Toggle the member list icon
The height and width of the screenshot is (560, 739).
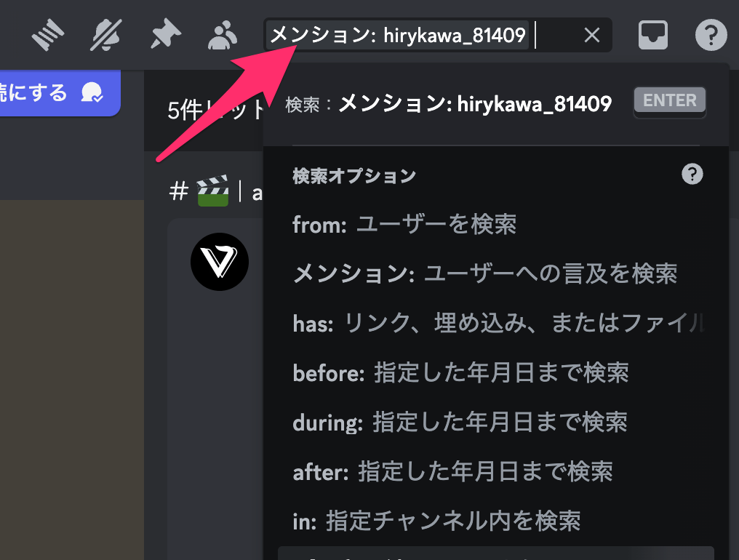tap(223, 35)
